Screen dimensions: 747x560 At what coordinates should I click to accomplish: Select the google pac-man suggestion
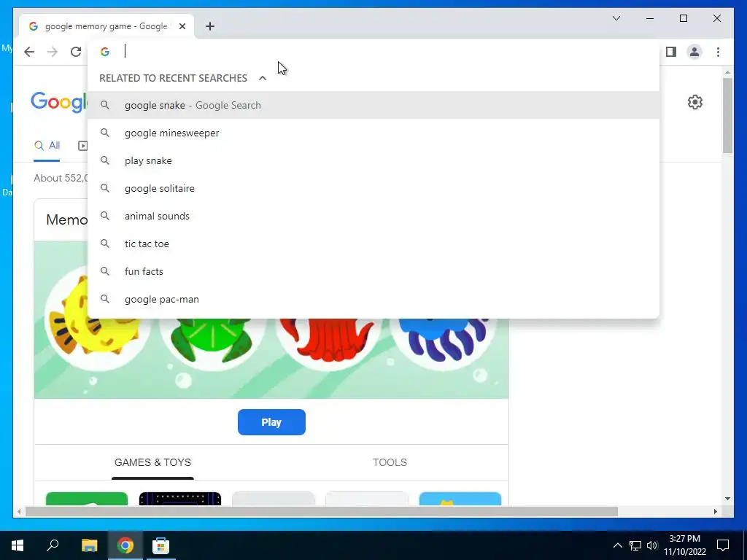(373, 299)
